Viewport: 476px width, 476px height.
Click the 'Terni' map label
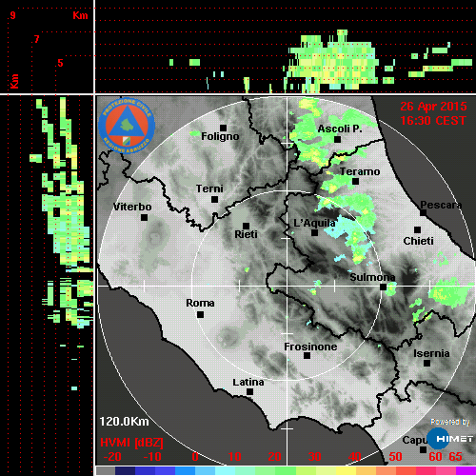coord(209,188)
